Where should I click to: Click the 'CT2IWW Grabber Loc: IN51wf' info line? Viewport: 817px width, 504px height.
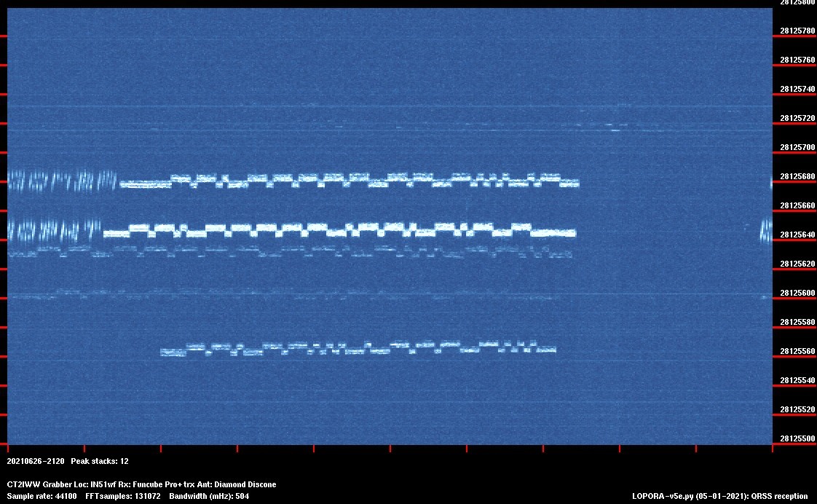tap(141, 485)
